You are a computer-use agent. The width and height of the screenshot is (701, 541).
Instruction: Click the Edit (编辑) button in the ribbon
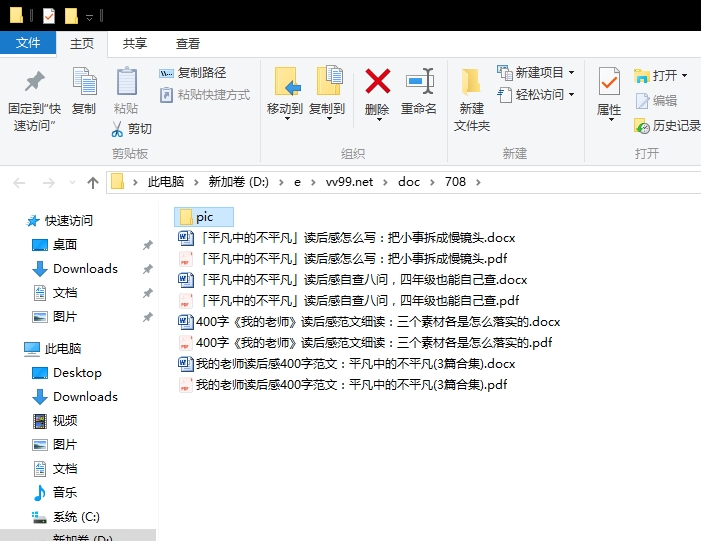656,101
